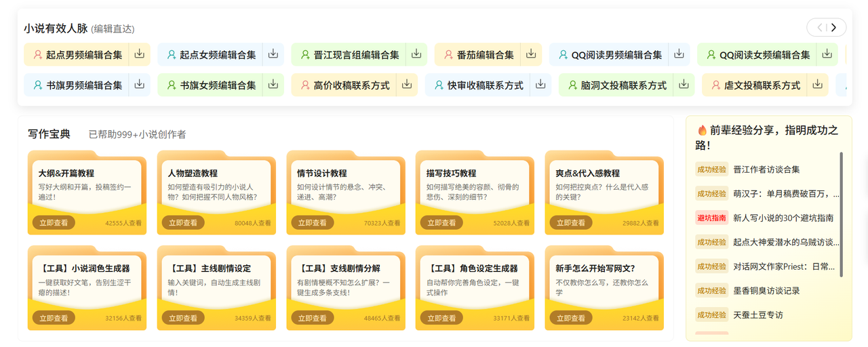Click person icon in 起点女频编辑合集 tag

[x=172, y=55]
